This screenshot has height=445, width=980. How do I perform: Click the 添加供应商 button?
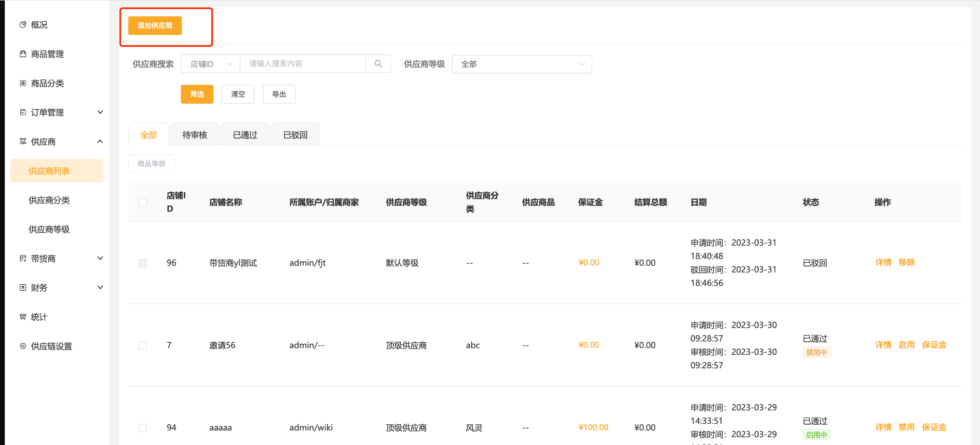[155, 26]
